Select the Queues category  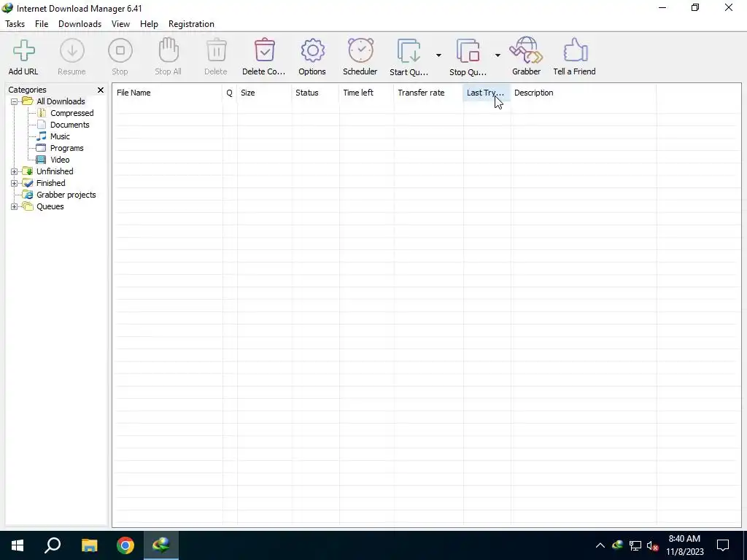pyautogui.click(x=50, y=206)
